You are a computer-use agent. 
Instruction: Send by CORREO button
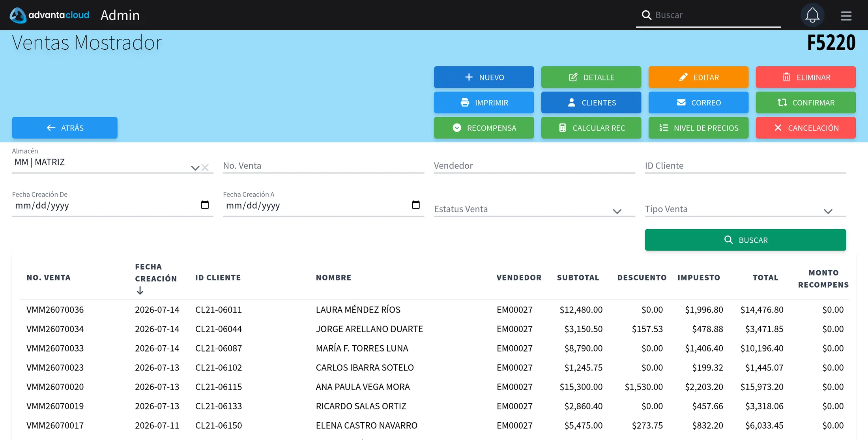[698, 103]
